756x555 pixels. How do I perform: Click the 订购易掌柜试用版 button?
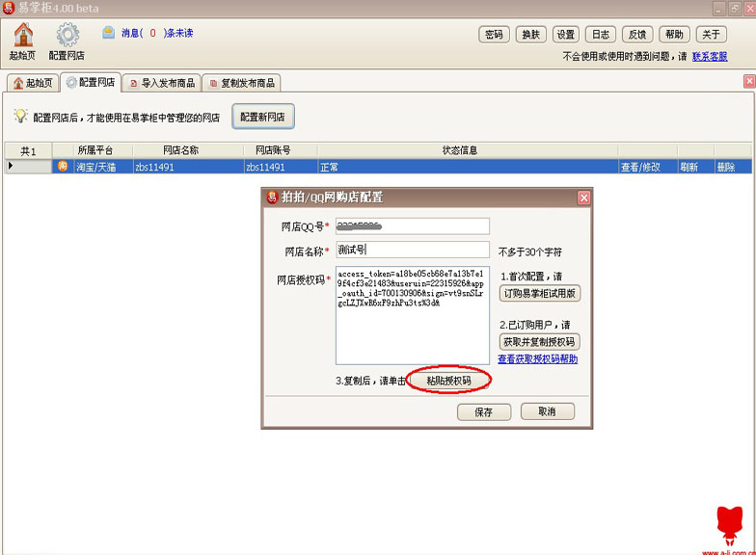pyautogui.click(x=540, y=293)
